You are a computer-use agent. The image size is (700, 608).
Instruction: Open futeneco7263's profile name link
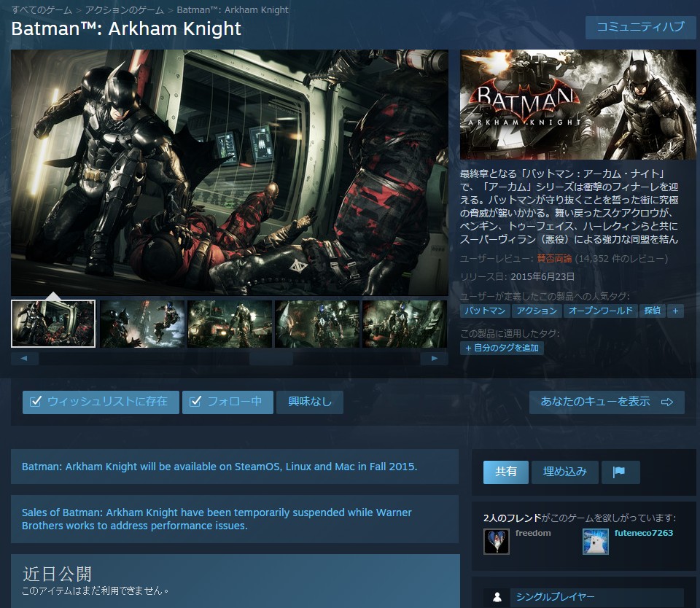[x=643, y=533]
